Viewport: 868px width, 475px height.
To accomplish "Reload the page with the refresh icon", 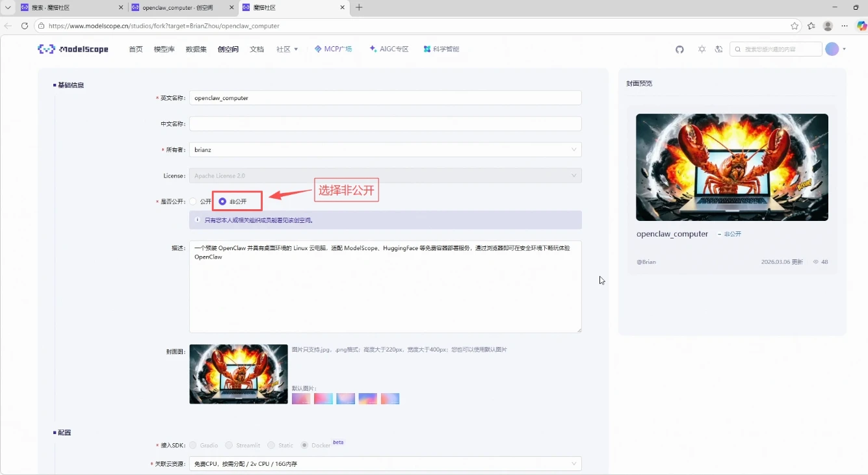I will coord(23,26).
